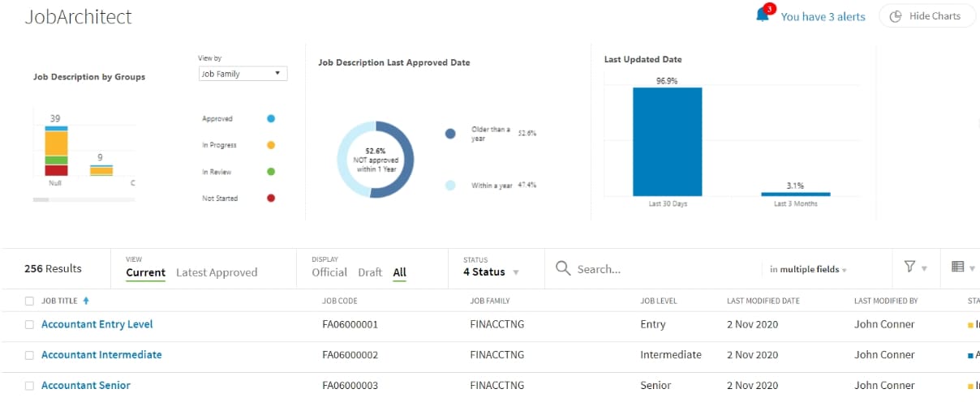Click the Not Started red legend dot
980x402 pixels.
pyautogui.click(x=271, y=198)
